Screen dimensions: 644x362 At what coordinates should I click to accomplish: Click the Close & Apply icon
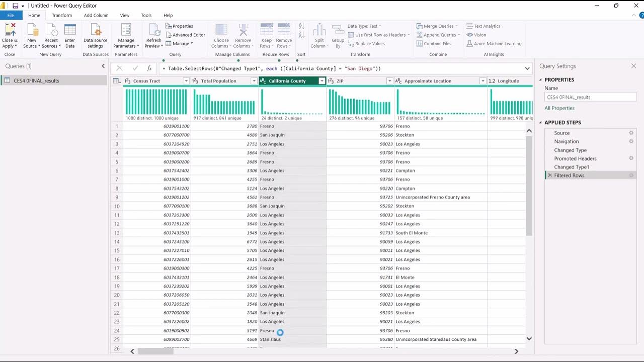10,30
